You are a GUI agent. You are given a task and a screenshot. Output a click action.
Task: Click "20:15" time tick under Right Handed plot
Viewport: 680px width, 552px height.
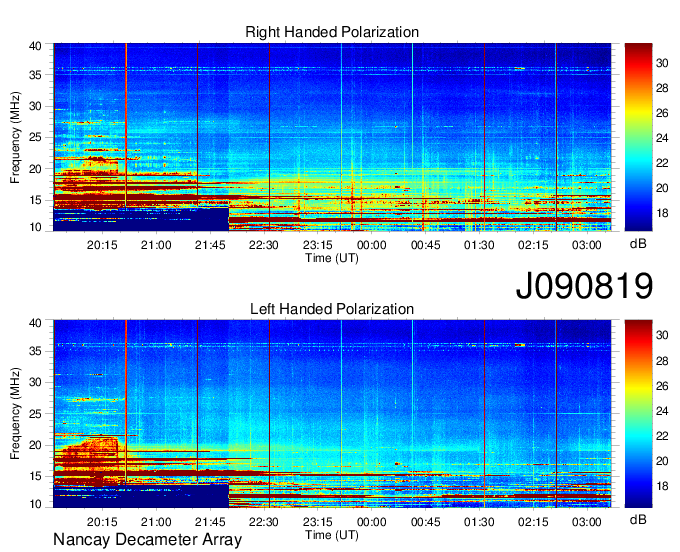tap(102, 245)
